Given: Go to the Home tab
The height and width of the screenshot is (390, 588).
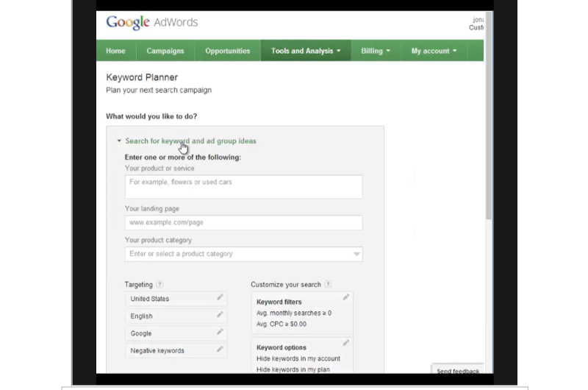Looking at the screenshot, I should (x=115, y=51).
